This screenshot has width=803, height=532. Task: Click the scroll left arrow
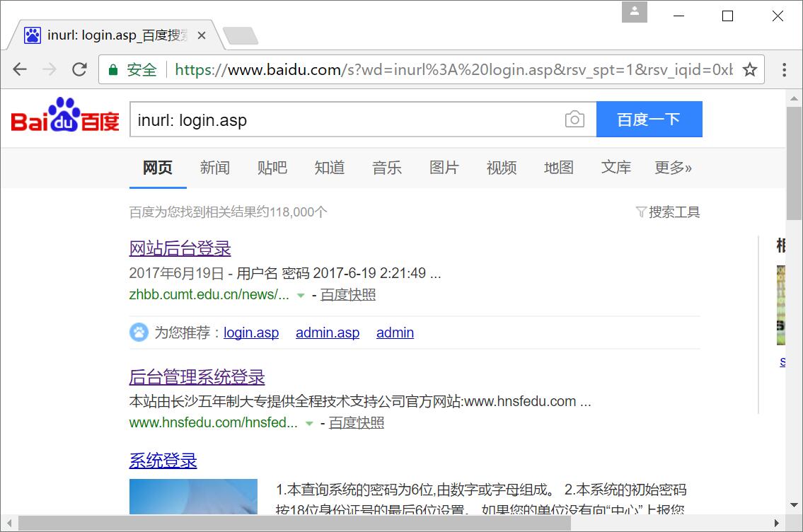(8, 524)
